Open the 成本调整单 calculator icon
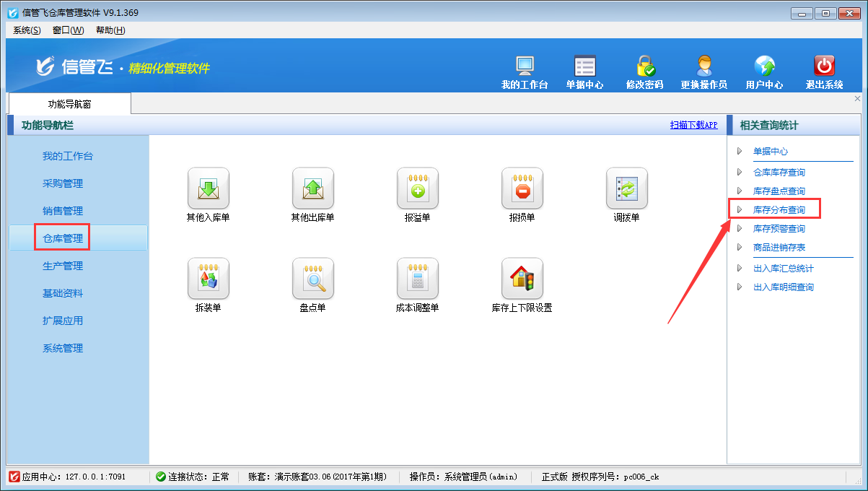 click(x=417, y=279)
